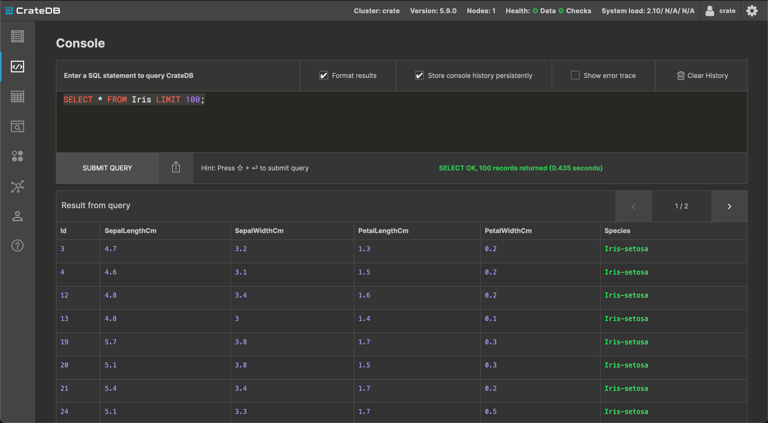Open the Tables view icon
768x423 pixels.
pyautogui.click(x=18, y=96)
